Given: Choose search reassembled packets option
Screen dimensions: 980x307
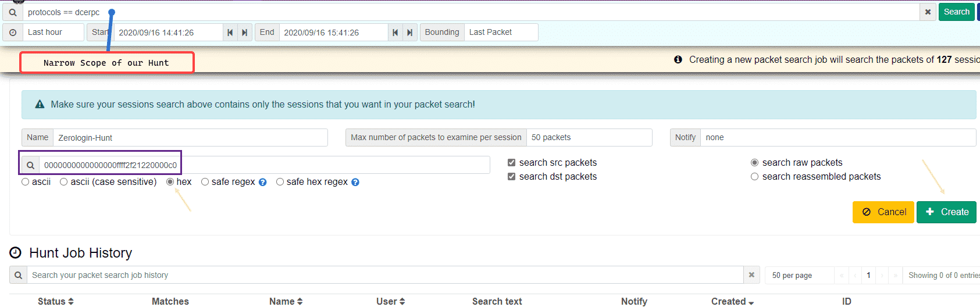Looking at the screenshot, I should (x=755, y=177).
